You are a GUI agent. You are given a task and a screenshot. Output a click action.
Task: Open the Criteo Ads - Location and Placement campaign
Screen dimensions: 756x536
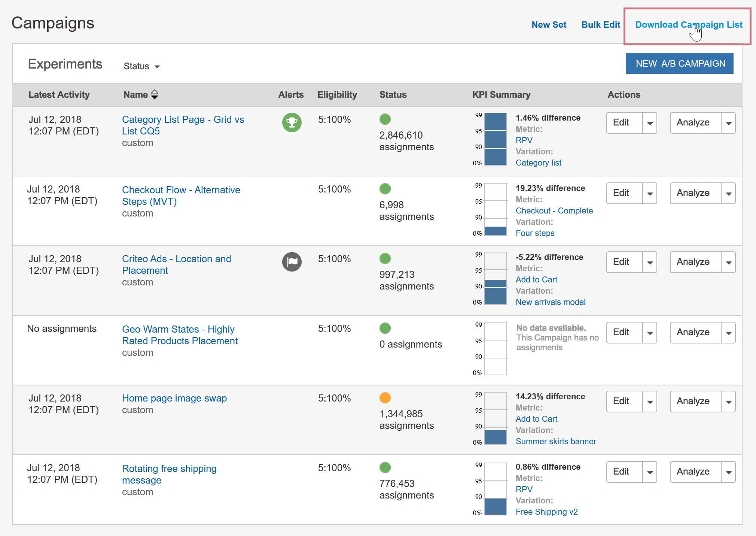[x=176, y=264]
